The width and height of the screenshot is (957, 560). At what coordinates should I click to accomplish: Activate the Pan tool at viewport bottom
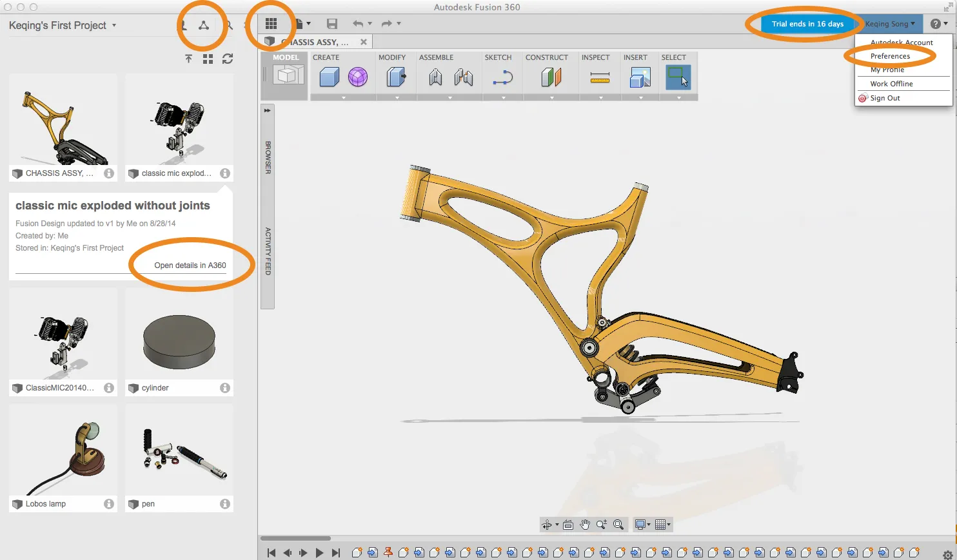[x=584, y=525]
